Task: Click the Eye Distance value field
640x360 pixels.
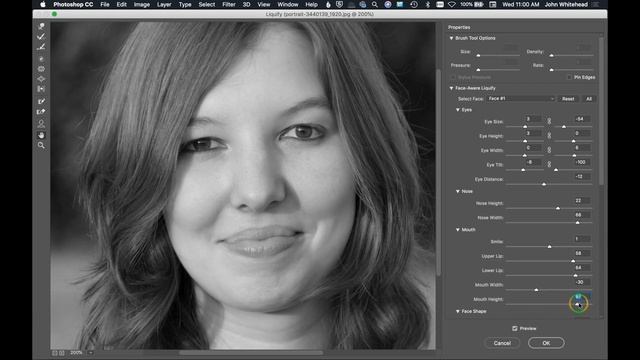Action: [x=582, y=176]
